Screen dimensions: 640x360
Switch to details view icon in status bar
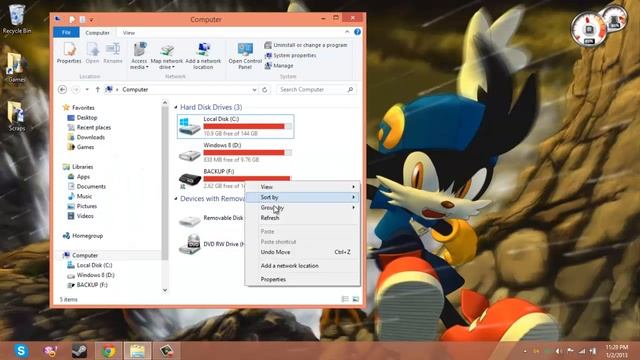point(345,299)
